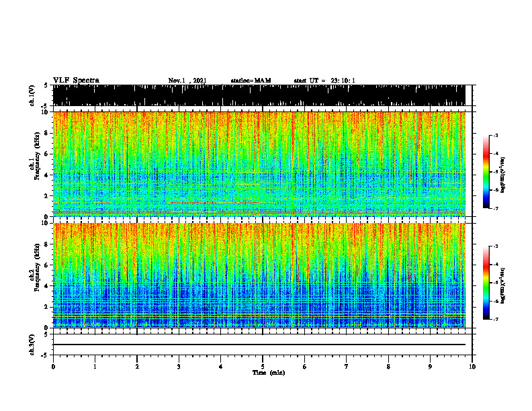
Task: Click time-axis tick label "7"
Action: tap(347, 367)
